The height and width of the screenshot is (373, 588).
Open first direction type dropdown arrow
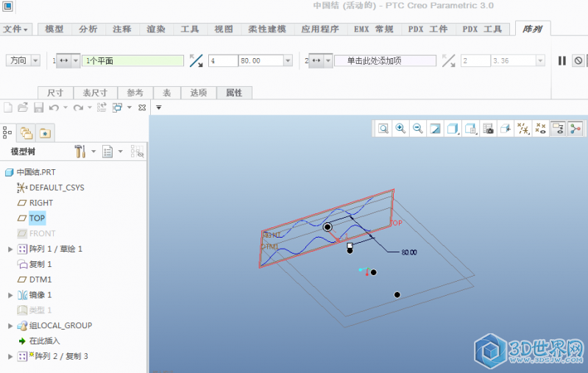[x=76, y=60]
